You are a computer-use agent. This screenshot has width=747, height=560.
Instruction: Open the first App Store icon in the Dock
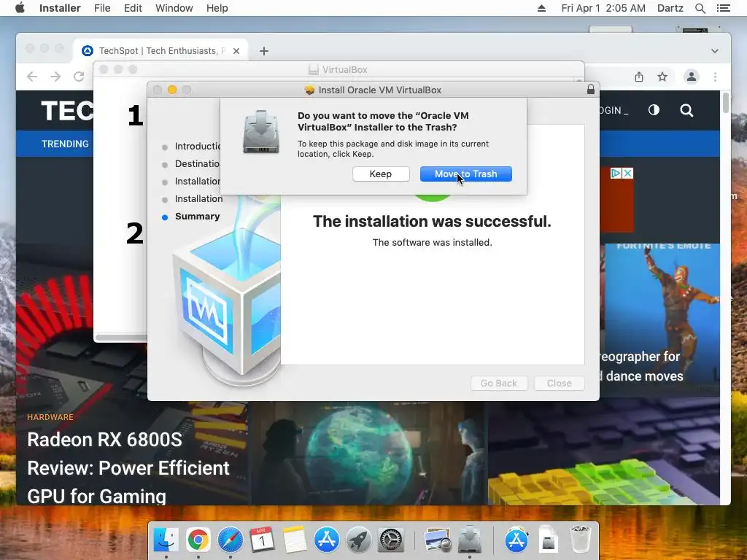click(326, 540)
